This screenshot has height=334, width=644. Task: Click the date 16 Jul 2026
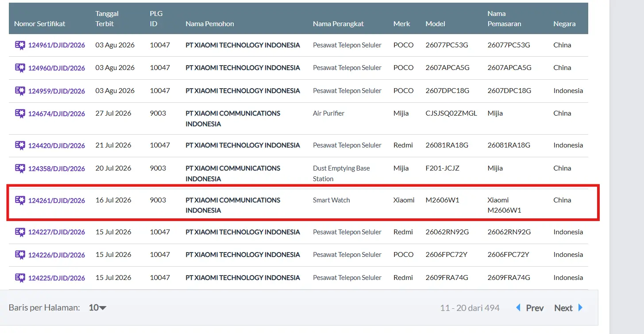[x=113, y=200]
